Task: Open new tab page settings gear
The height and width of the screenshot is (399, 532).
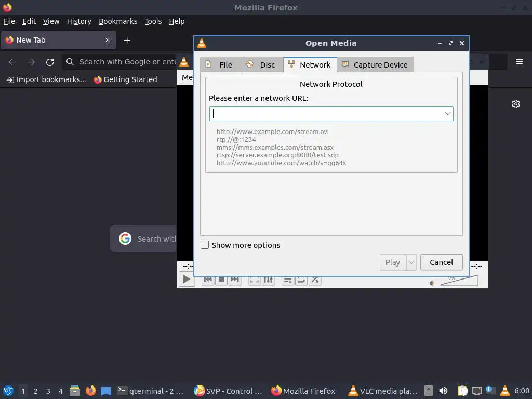Action: click(x=516, y=104)
